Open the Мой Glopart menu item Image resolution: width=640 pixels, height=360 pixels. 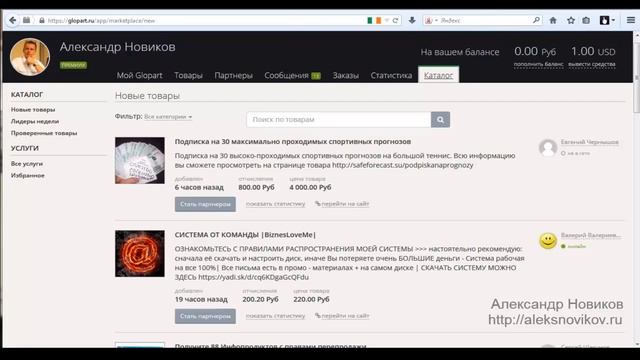(139, 76)
